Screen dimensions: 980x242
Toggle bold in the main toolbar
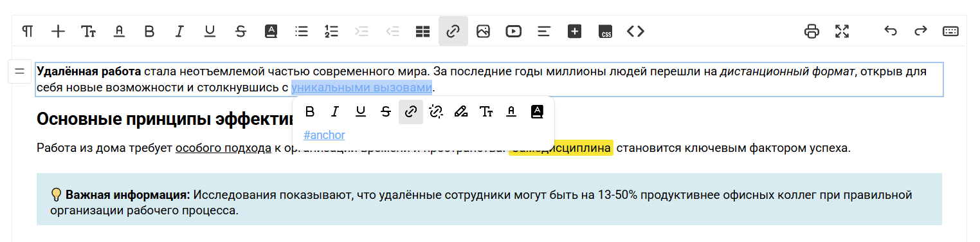(x=149, y=31)
